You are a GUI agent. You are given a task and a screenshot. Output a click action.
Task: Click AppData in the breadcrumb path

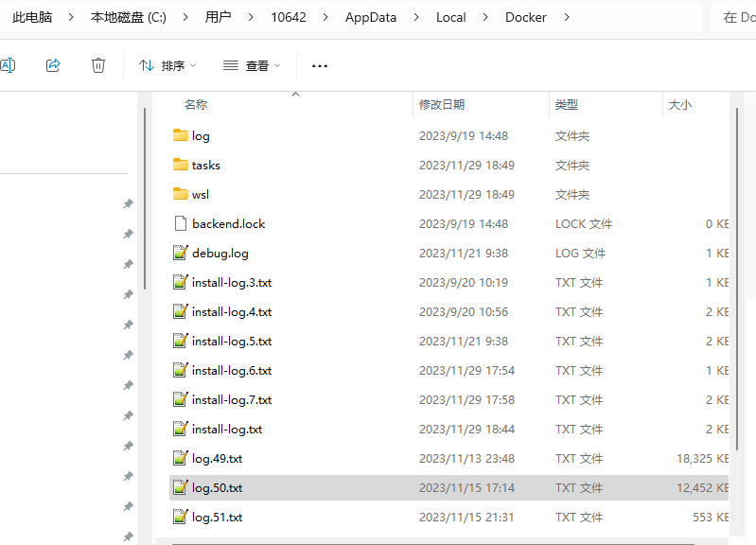371,17
